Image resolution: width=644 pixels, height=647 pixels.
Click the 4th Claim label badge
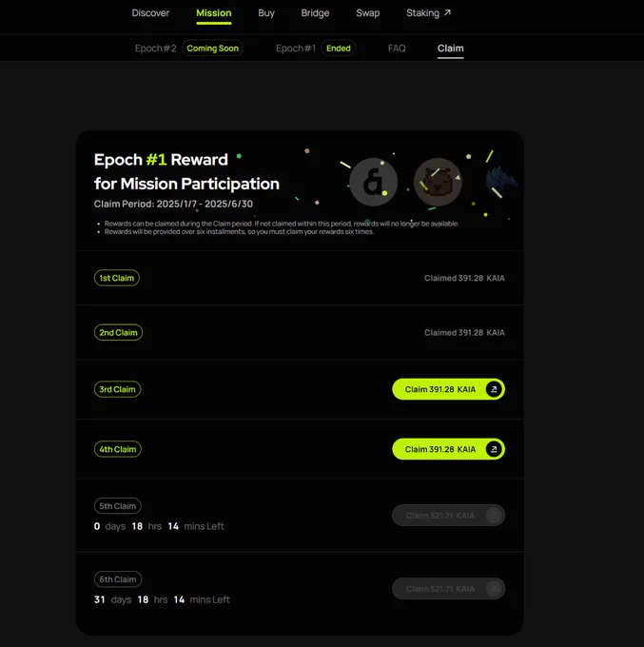(118, 449)
